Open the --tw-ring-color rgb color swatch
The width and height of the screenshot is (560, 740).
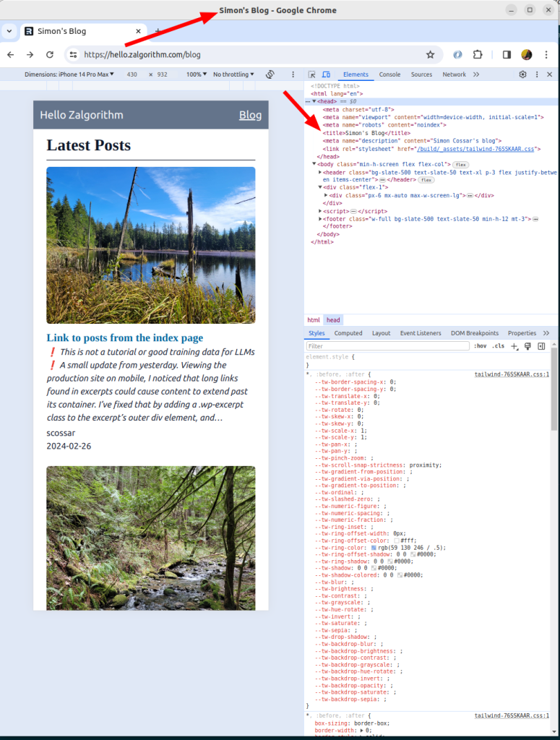click(374, 548)
